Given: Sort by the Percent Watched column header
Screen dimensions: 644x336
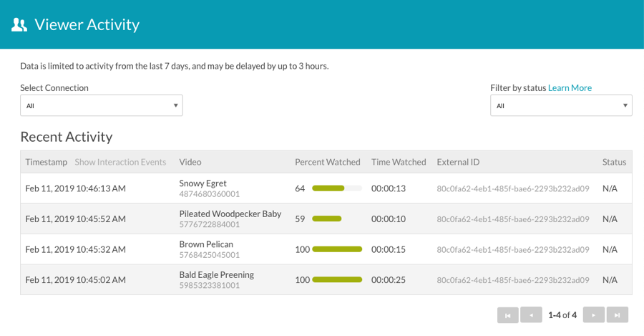Looking at the screenshot, I should point(327,162).
